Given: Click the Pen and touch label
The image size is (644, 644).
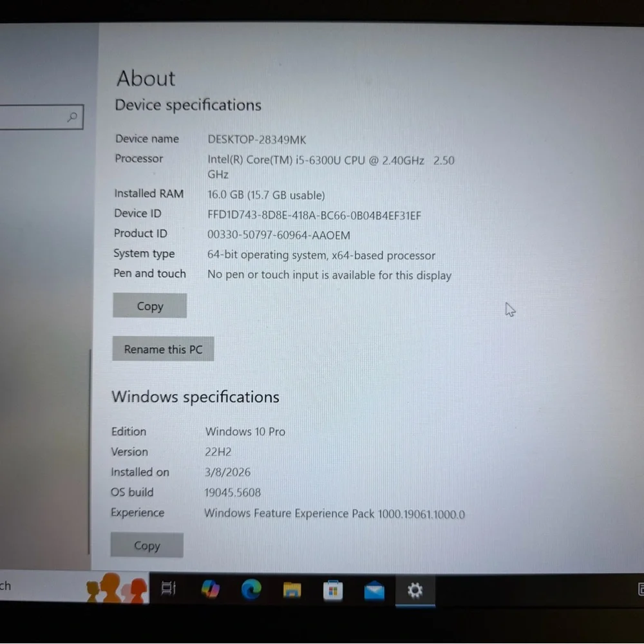Looking at the screenshot, I should [149, 274].
